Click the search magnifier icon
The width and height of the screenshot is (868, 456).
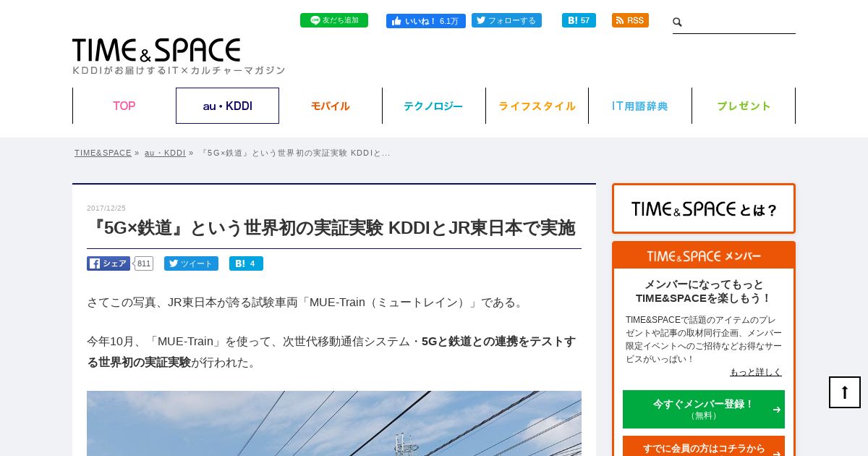678,22
